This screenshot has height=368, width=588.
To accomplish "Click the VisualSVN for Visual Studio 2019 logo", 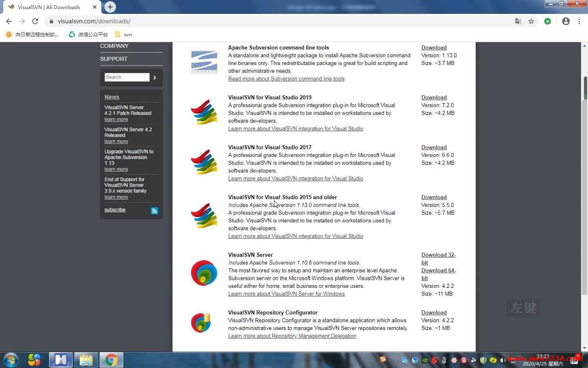I will (x=204, y=112).
